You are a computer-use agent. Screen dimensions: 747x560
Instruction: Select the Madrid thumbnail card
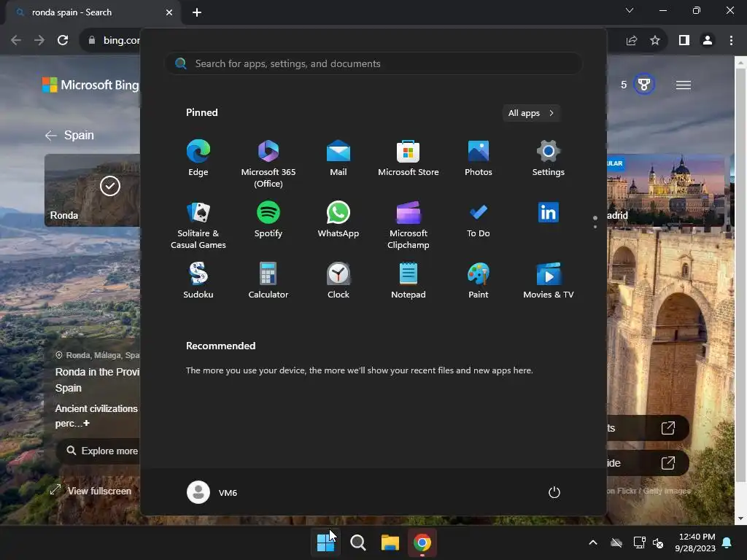[x=665, y=190]
